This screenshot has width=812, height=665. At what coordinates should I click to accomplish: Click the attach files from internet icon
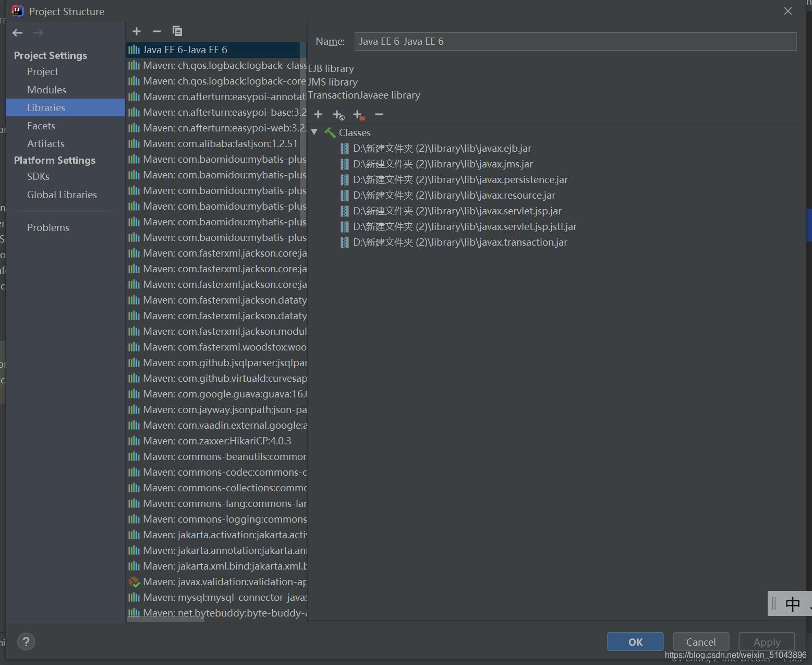[338, 115]
